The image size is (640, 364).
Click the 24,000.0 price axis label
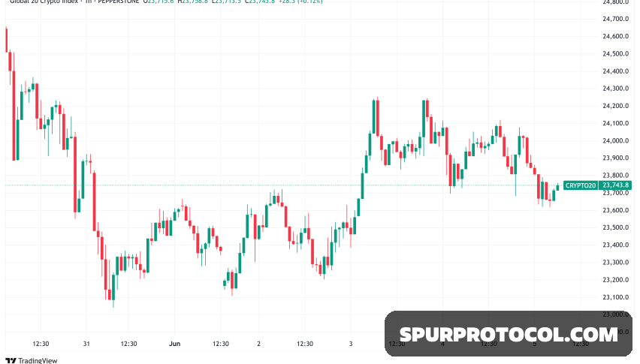tap(615, 141)
